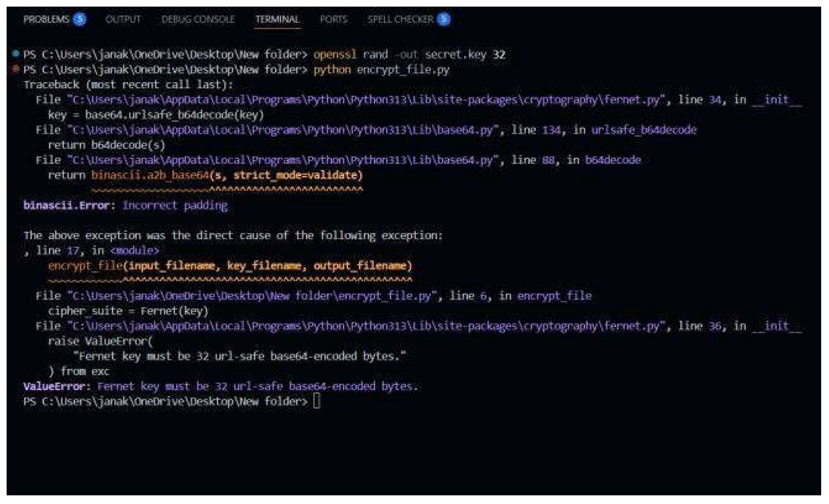The width and height of the screenshot is (829, 504).
Task: Switch to the OUTPUT tab
Action: click(x=123, y=19)
